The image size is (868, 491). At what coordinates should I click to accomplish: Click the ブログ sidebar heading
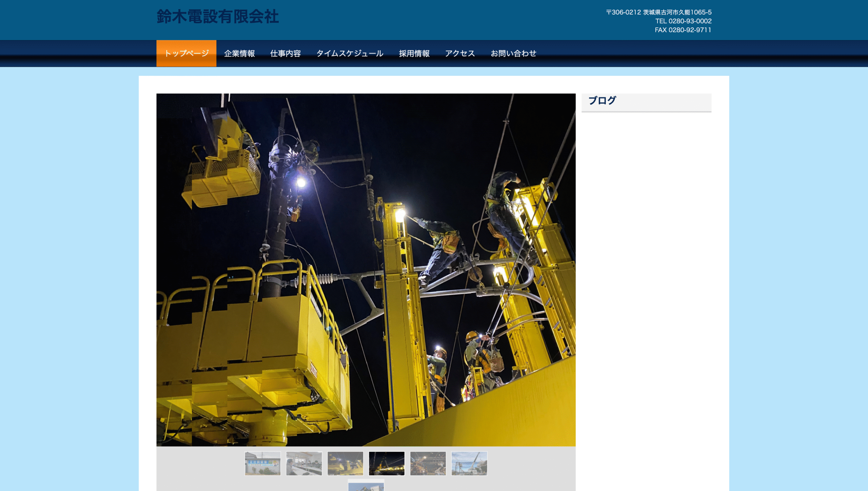tap(602, 101)
